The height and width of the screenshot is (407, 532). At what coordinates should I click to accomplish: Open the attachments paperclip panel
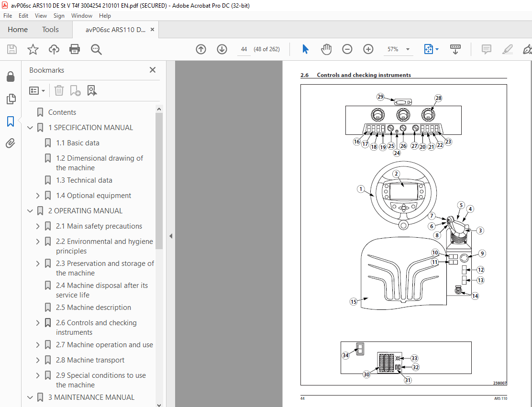pyautogui.click(x=11, y=143)
